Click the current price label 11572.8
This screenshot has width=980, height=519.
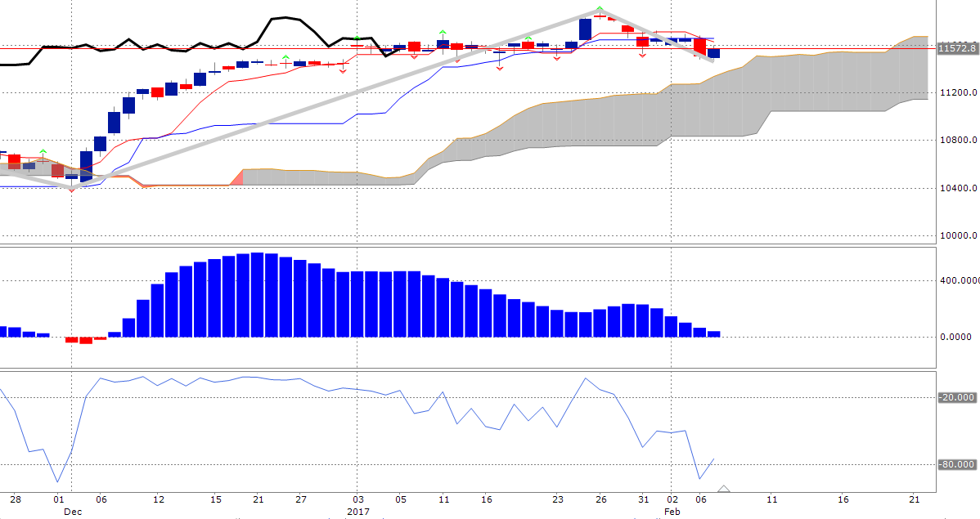(x=958, y=49)
